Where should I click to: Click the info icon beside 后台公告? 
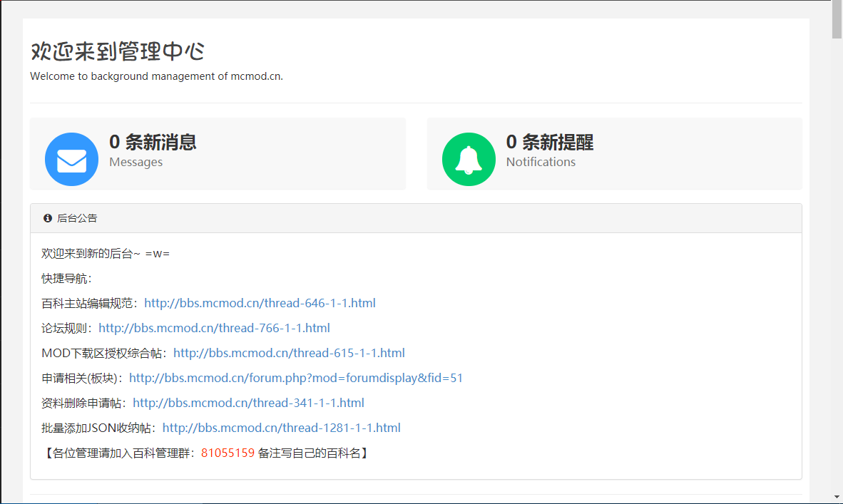coord(48,218)
